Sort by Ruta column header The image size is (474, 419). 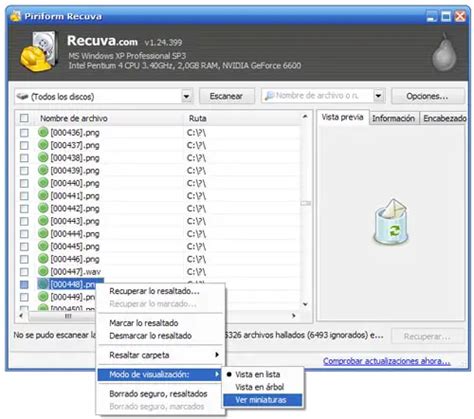point(198,118)
